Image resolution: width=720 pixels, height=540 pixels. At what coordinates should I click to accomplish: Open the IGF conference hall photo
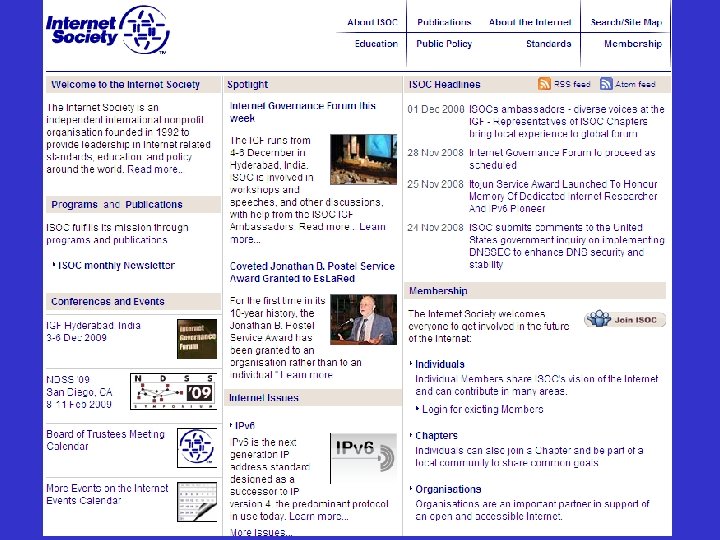coord(363,159)
